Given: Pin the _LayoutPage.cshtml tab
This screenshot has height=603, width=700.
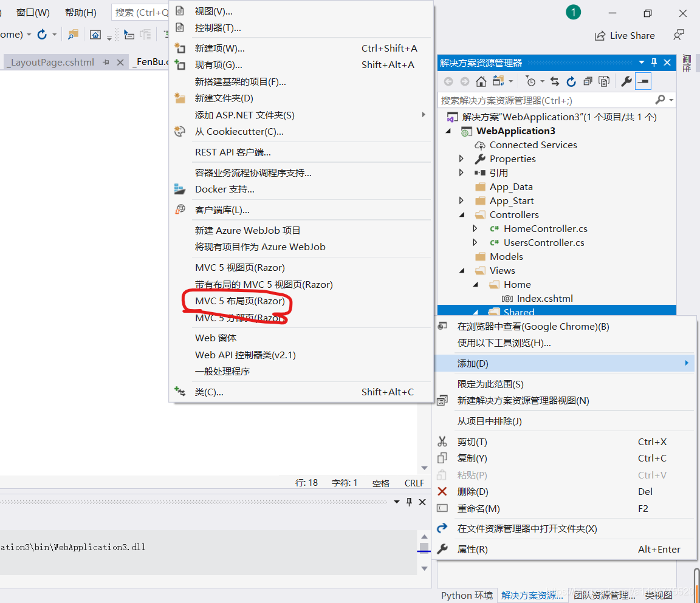Looking at the screenshot, I should (x=106, y=63).
